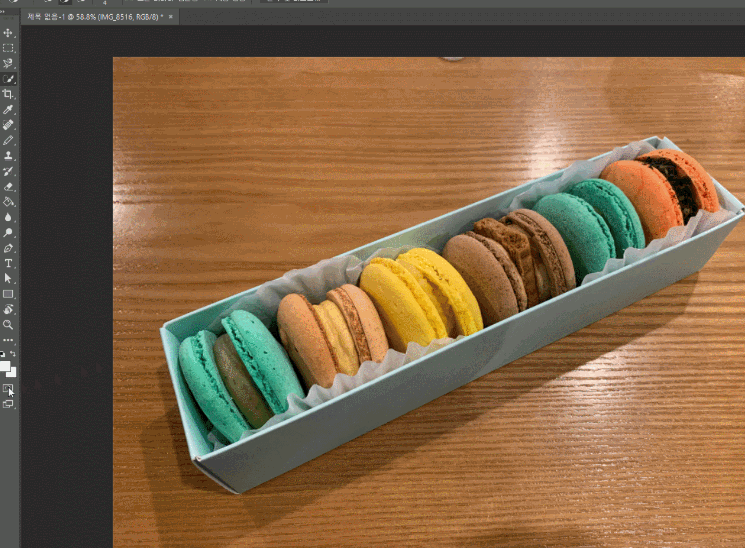Open the foreground color picker swatch
This screenshot has width=745, height=548.
(5, 365)
